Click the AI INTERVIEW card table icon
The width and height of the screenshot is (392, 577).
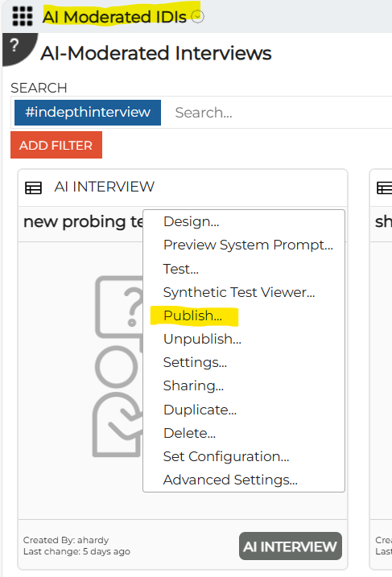pyautogui.click(x=33, y=188)
